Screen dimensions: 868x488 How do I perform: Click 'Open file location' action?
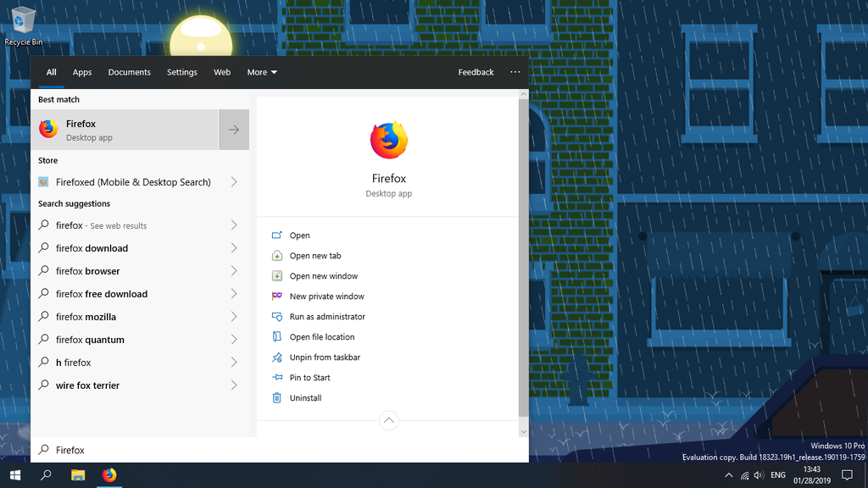(x=321, y=337)
